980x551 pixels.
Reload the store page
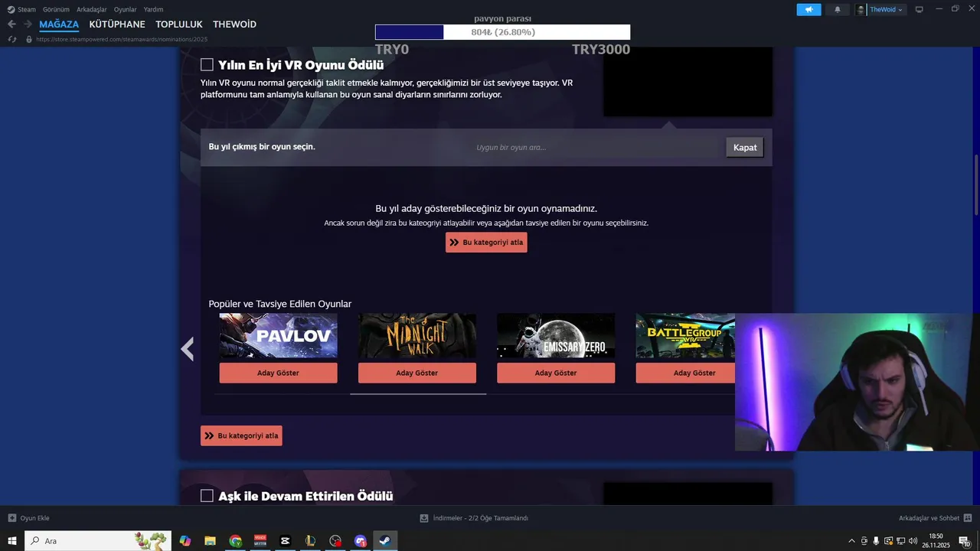(x=11, y=39)
